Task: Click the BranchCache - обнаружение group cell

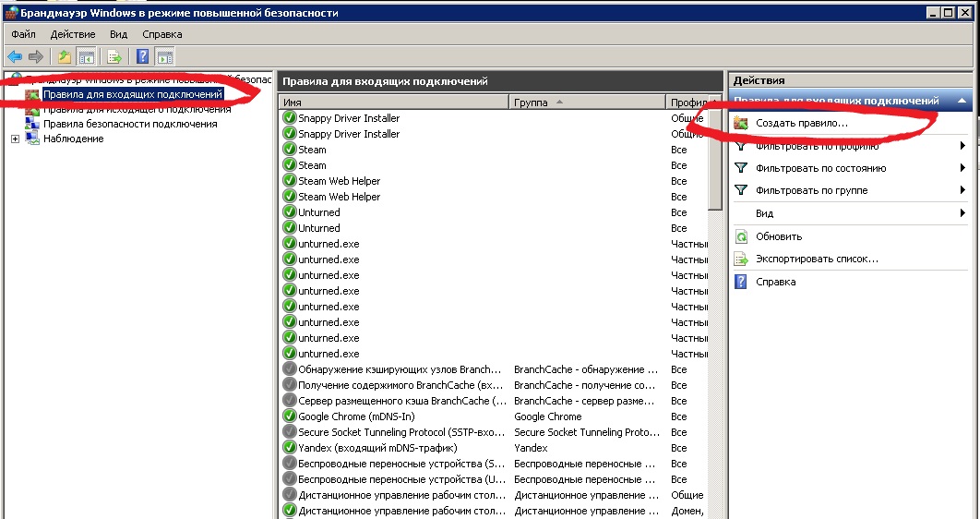Action: point(586,369)
